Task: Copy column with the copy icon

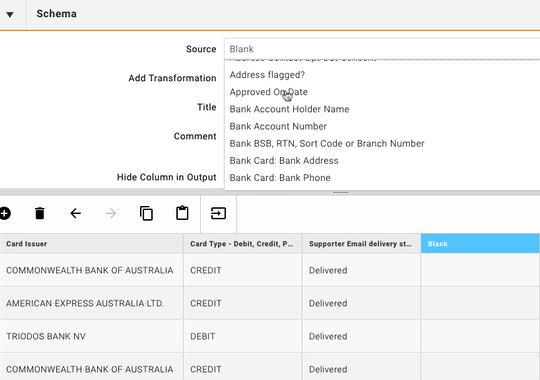Action: click(x=146, y=213)
